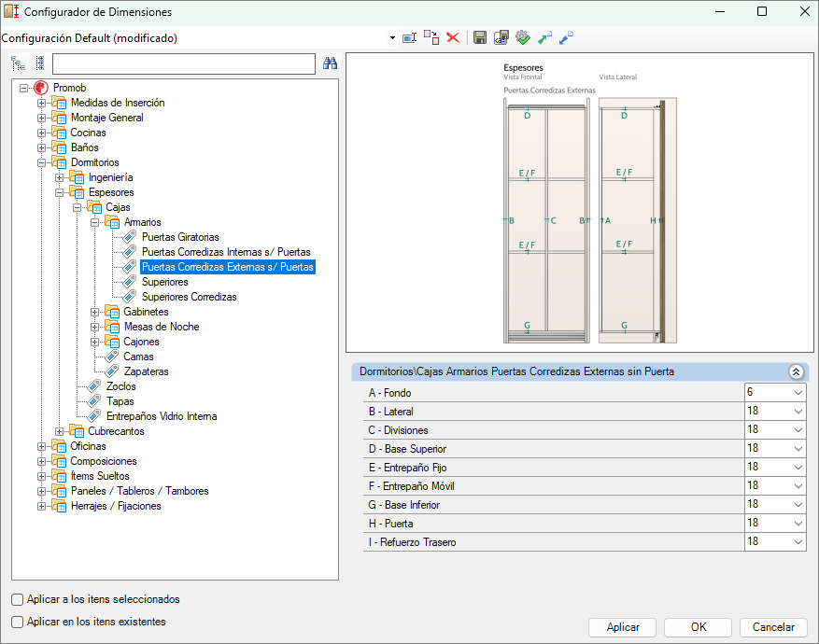The width and height of the screenshot is (819, 644).
Task: Enable 'Aplicar a los itens seleccionados' checkbox
Action: [x=17, y=599]
